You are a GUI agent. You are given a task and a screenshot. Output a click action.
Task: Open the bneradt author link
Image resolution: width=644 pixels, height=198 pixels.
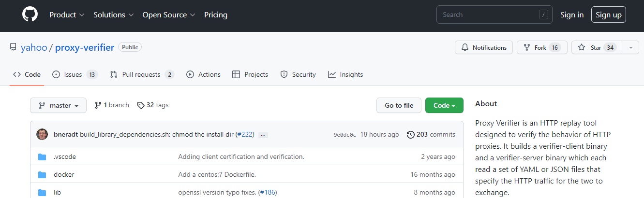[66, 134]
